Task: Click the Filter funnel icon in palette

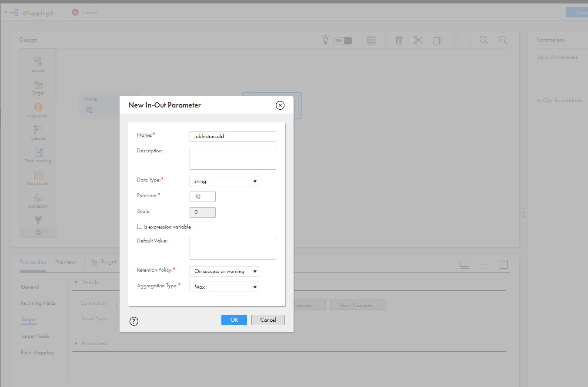Action: (38, 220)
